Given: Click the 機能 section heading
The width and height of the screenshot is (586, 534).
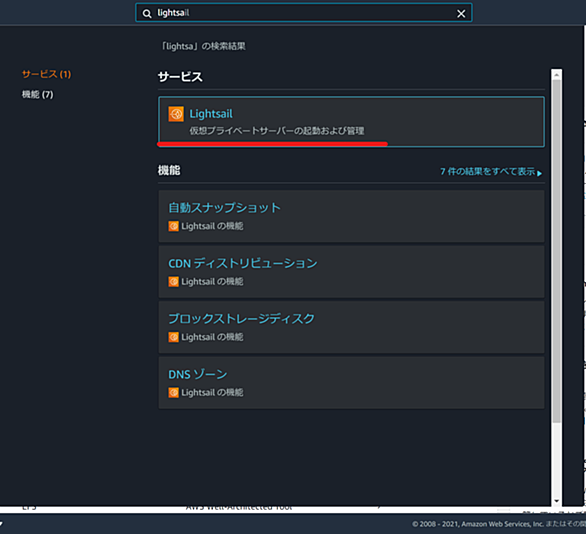Looking at the screenshot, I should click(x=169, y=171).
